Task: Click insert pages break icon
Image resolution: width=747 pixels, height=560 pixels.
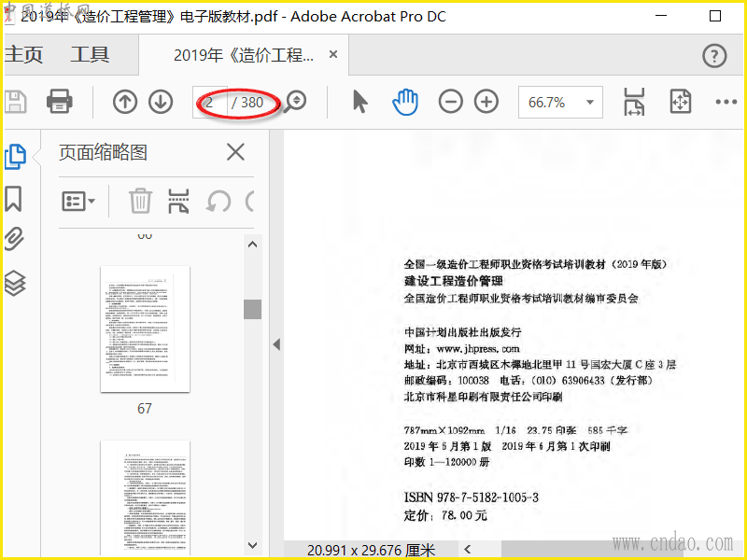Action: pos(178,201)
